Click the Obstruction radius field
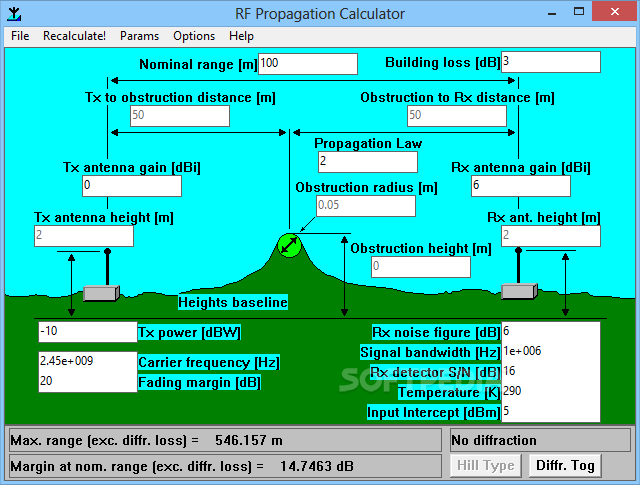The height and width of the screenshot is (485, 640). point(366,206)
